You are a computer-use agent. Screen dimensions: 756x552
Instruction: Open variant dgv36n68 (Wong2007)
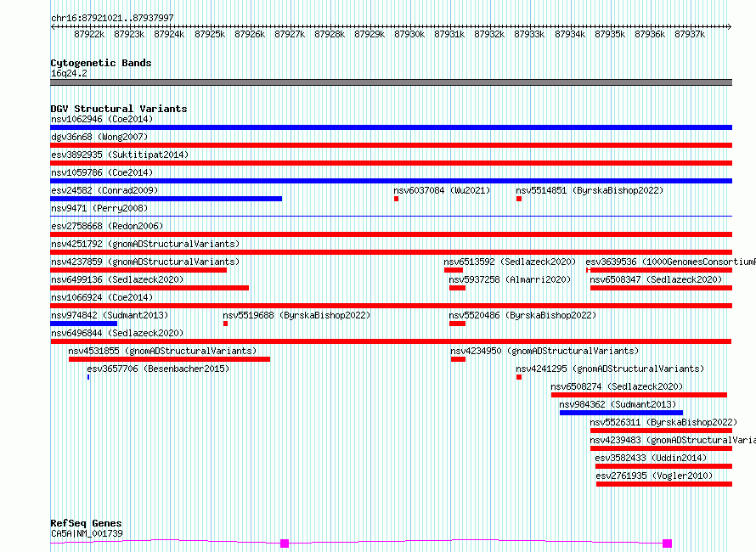[99, 137]
